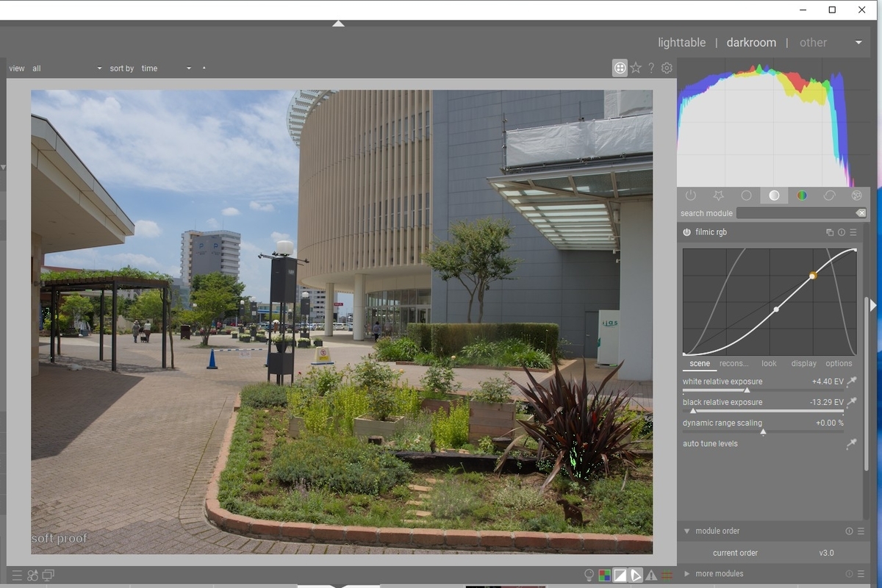The width and height of the screenshot is (882, 588).
Task: Switch to filmic reconstruct tab
Action: [734, 364]
